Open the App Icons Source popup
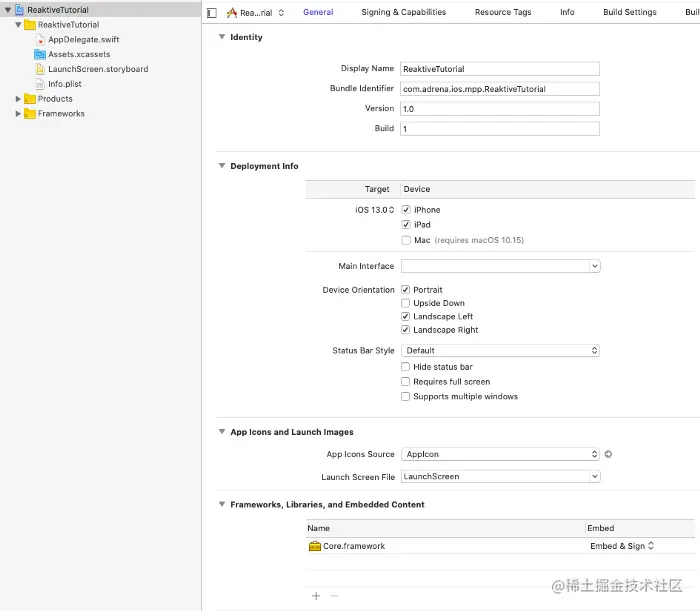700x611 pixels. click(500, 454)
